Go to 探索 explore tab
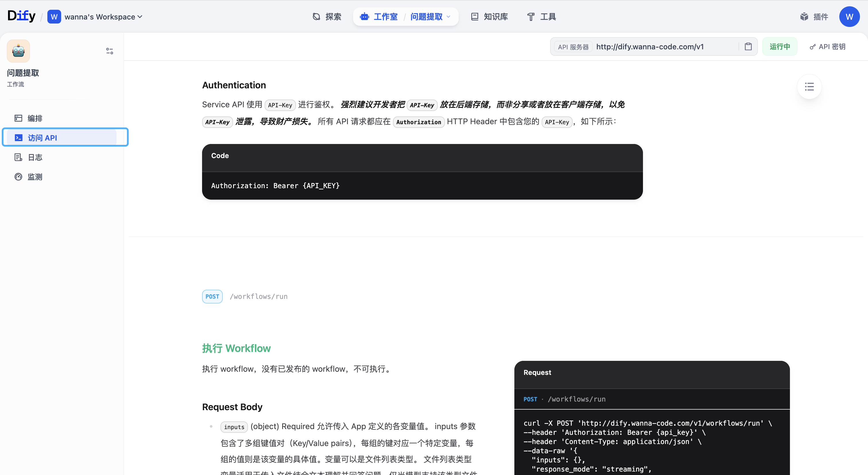Screen dimensions: 868x475 pos(327,17)
